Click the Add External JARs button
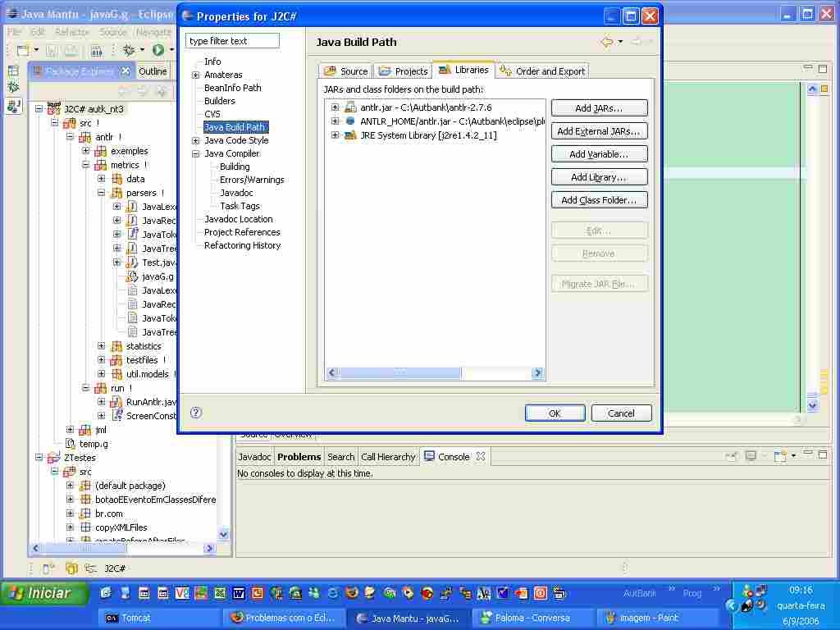This screenshot has width=840, height=630. click(x=599, y=131)
